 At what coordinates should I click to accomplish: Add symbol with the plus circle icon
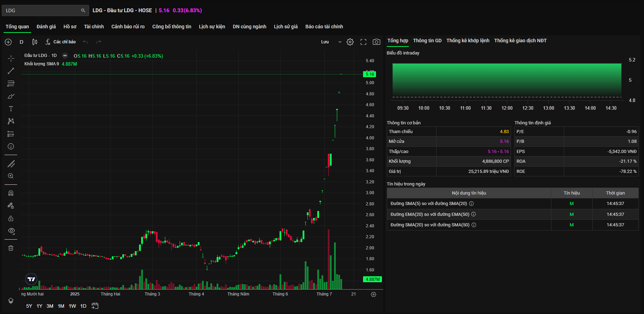(8, 42)
